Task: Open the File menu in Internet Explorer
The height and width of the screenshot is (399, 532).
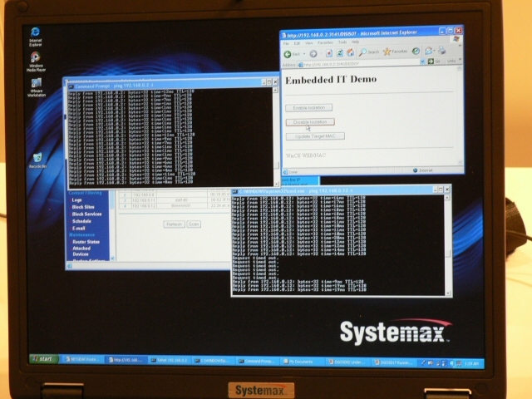Action: [x=286, y=44]
